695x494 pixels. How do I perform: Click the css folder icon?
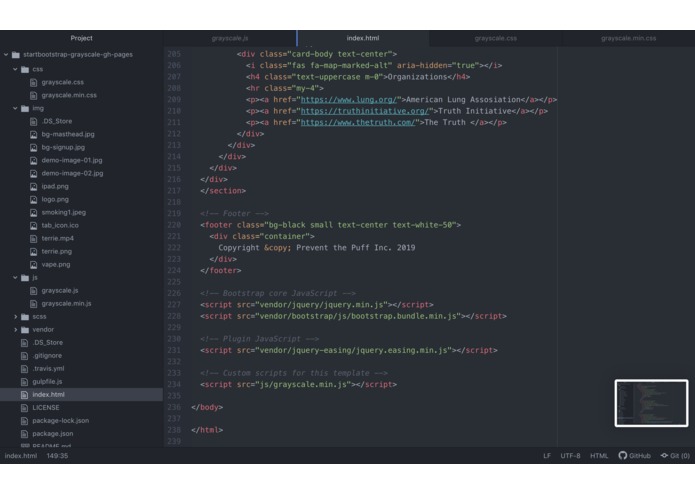pyautogui.click(x=25, y=69)
